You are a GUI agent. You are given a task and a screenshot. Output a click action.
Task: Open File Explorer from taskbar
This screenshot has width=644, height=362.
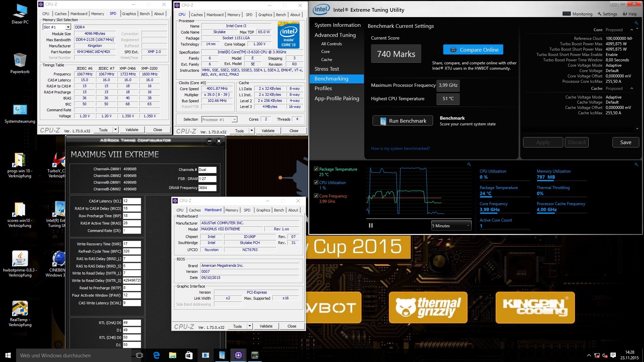coord(172,355)
